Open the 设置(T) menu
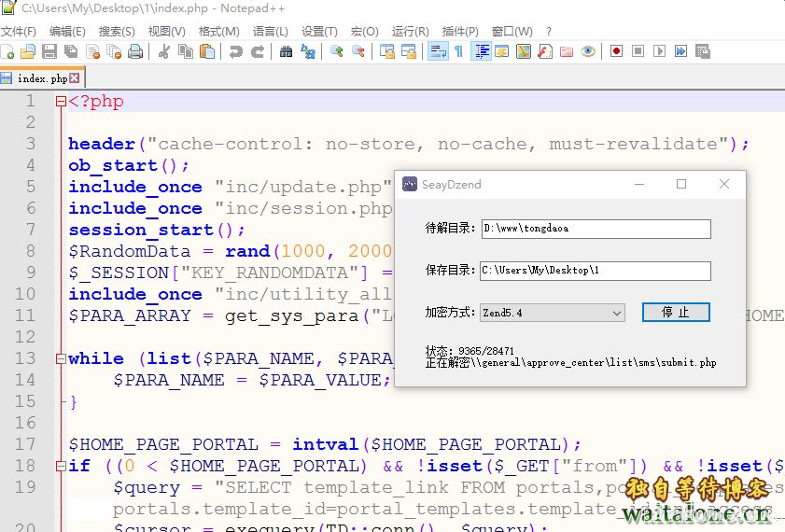 click(319, 32)
